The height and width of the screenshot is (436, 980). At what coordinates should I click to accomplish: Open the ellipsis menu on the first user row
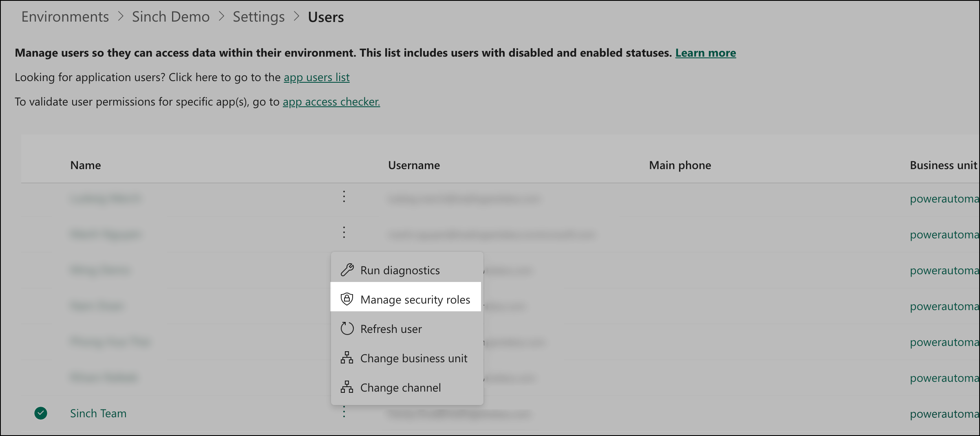344,197
